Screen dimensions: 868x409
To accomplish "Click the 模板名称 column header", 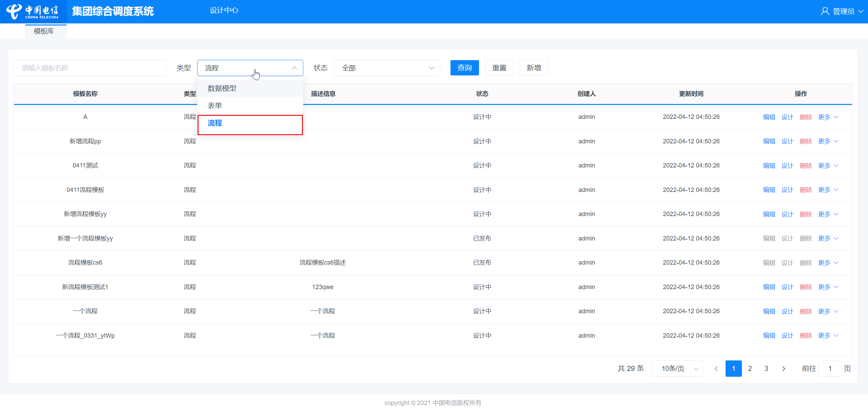I will (x=85, y=94).
